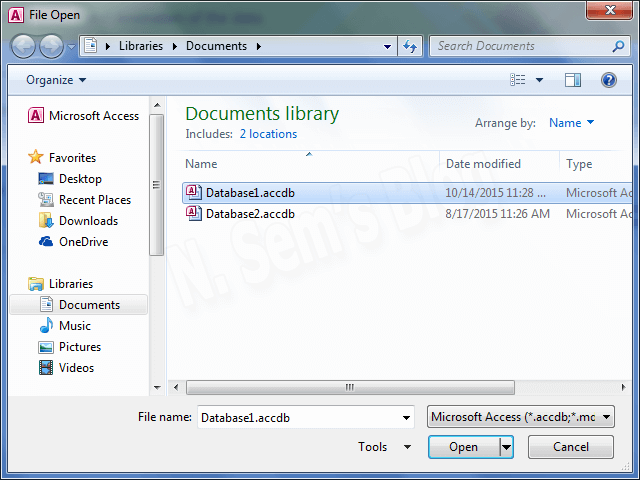Click the 8/17/2015 11:26 AM date cell
640x480 pixels.
pos(498,213)
